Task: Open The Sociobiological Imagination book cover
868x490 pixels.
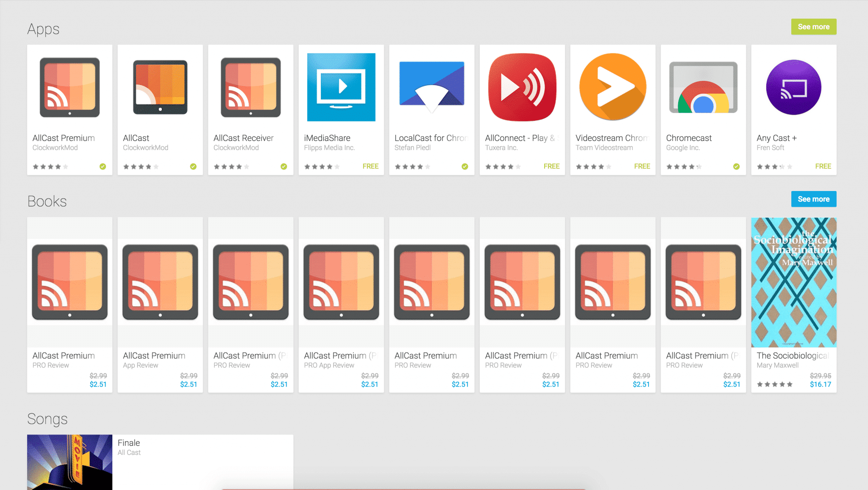Action: pyautogui.click(x=794, y=282)
